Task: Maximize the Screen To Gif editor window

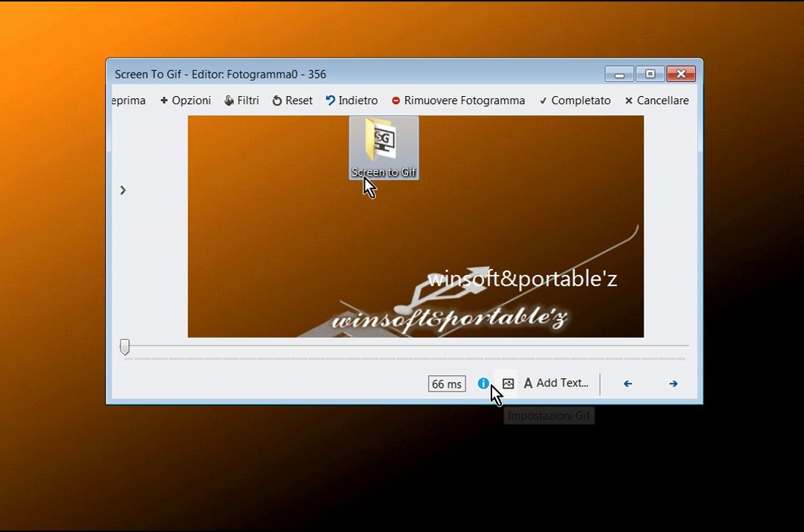Action: point(650,75)
